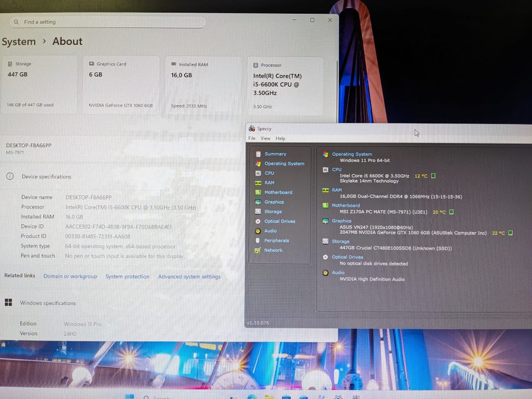The height and width of the screenshot is (399, 532).
Task: Click the Graphics Card icon in Settings
Action: click(x=91, y=64)
